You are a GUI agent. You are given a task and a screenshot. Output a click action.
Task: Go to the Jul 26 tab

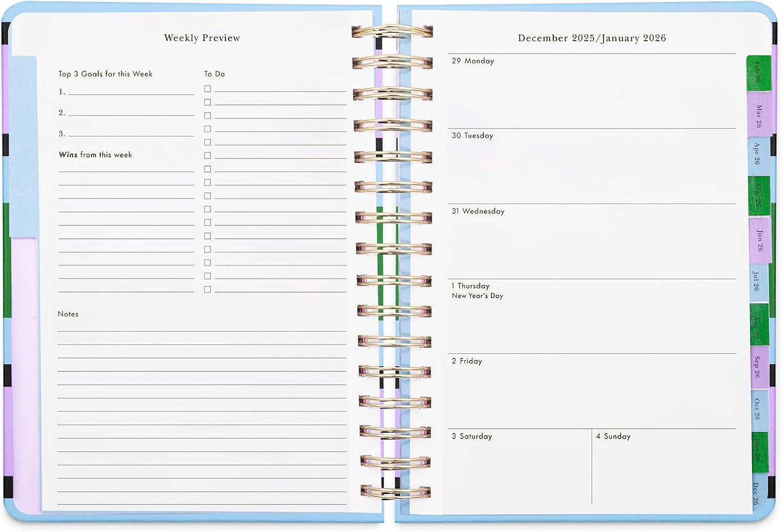point(756,281)
